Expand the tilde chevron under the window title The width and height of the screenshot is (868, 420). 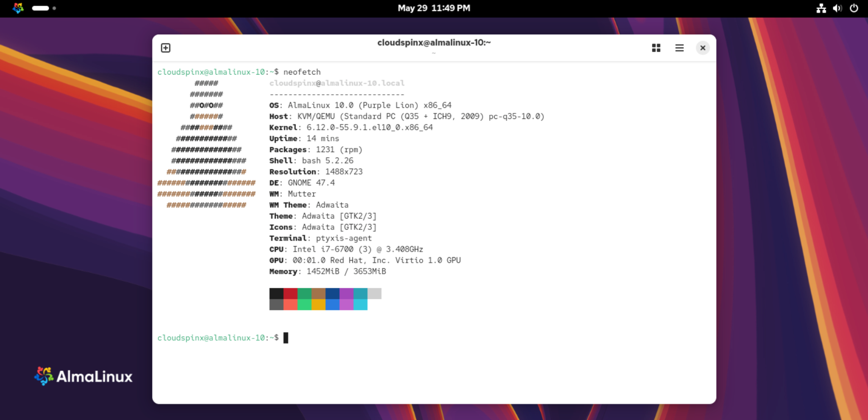tap(433, 53)
